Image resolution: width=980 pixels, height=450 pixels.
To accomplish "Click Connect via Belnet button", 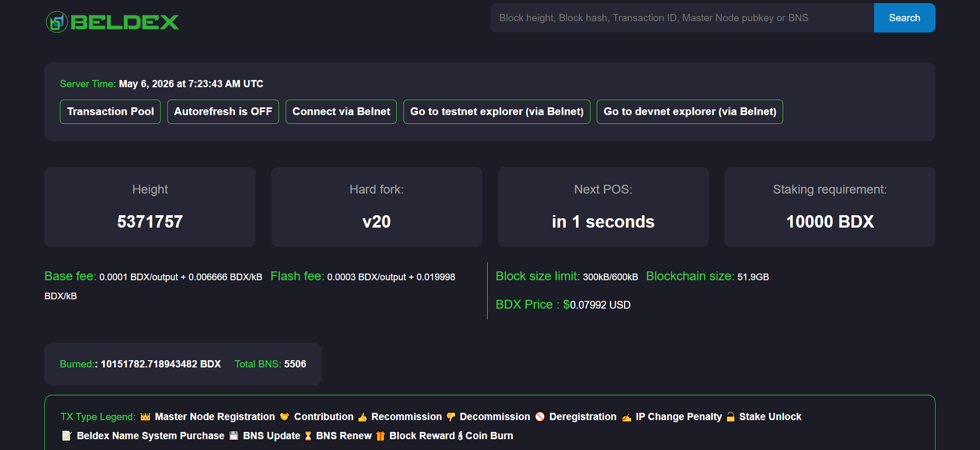I will [x=341, y=111].
